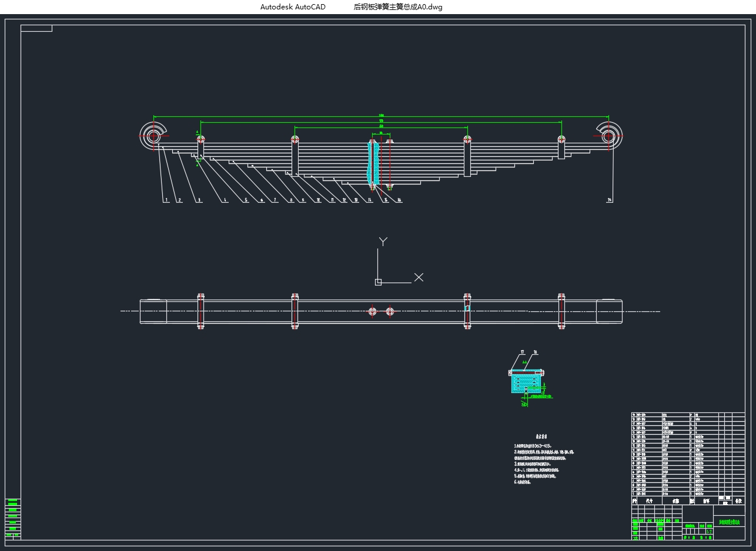Click part callout number 18 above section detail

(x=536, y=352)
